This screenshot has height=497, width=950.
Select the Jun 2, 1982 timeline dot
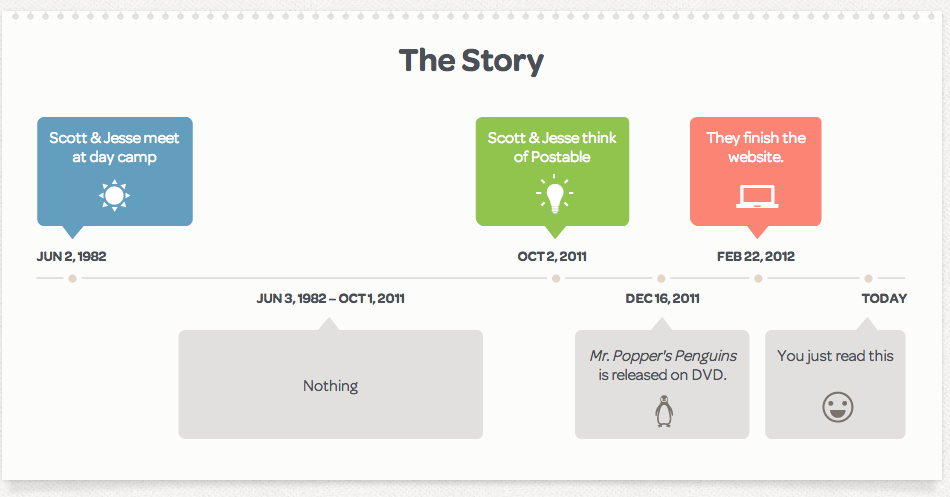[x=72, y=278]
